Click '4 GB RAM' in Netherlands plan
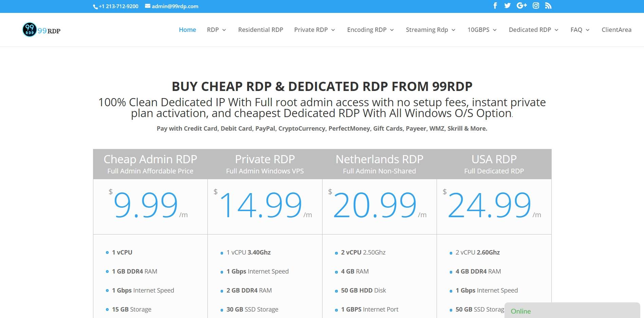644x318 pixels. (355, 271)
